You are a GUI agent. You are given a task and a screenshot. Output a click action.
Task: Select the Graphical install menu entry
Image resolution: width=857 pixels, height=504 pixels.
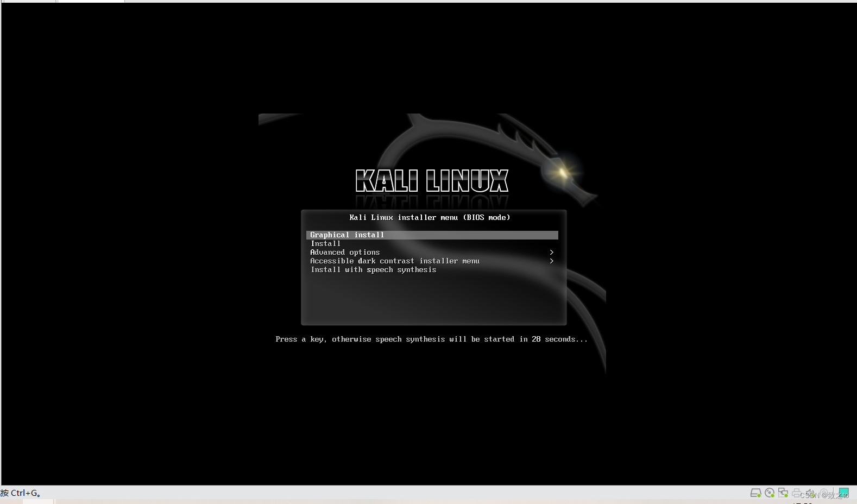(x=432, y=235)
